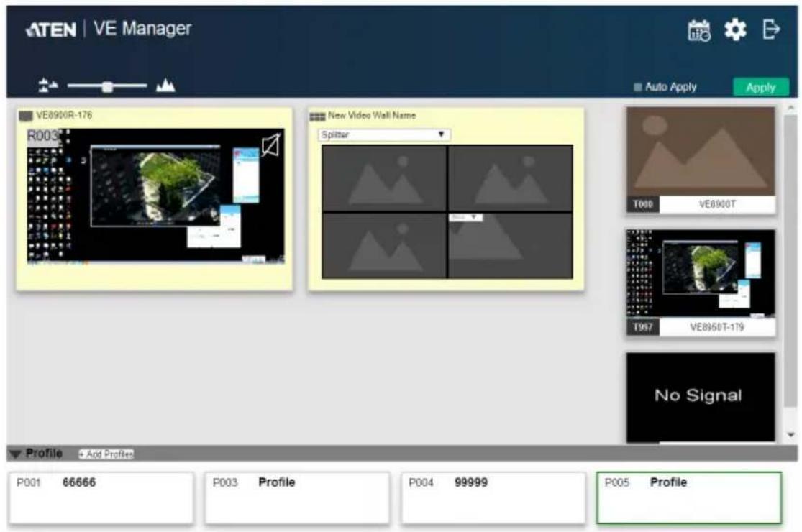Click scrollbar down arrow in transmitter list
The image size is (802, 532).
click(790, 435)
